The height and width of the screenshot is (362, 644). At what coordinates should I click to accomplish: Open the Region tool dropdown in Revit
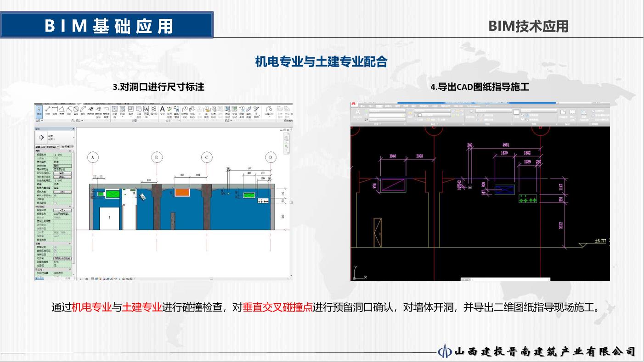click(x=123, y=117)
